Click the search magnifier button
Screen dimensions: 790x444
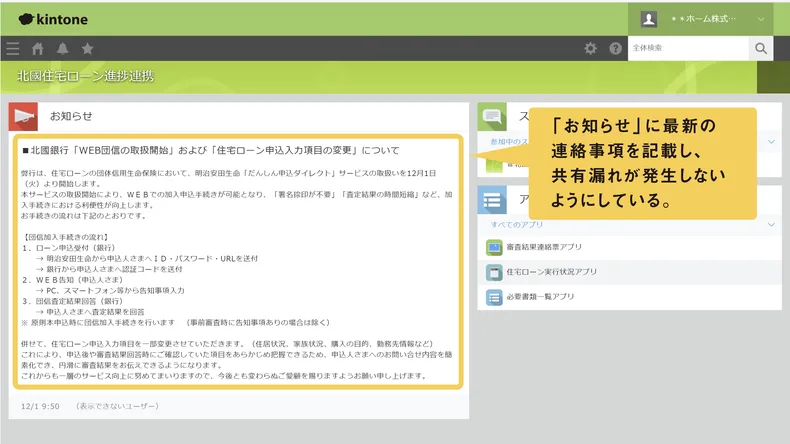[x=761, y=48]
